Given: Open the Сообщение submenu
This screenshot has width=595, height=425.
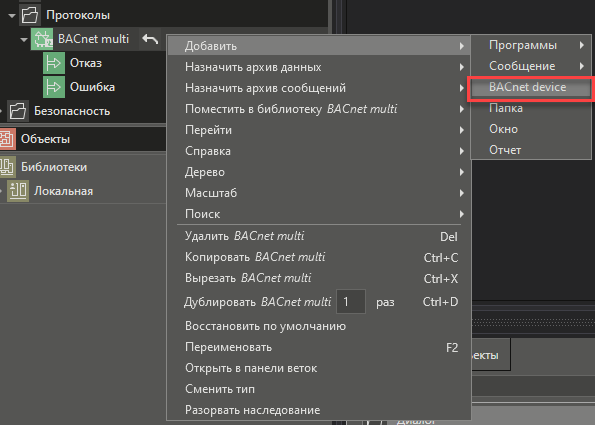Looking at the screenshot, I should click(x=531, y=66).
